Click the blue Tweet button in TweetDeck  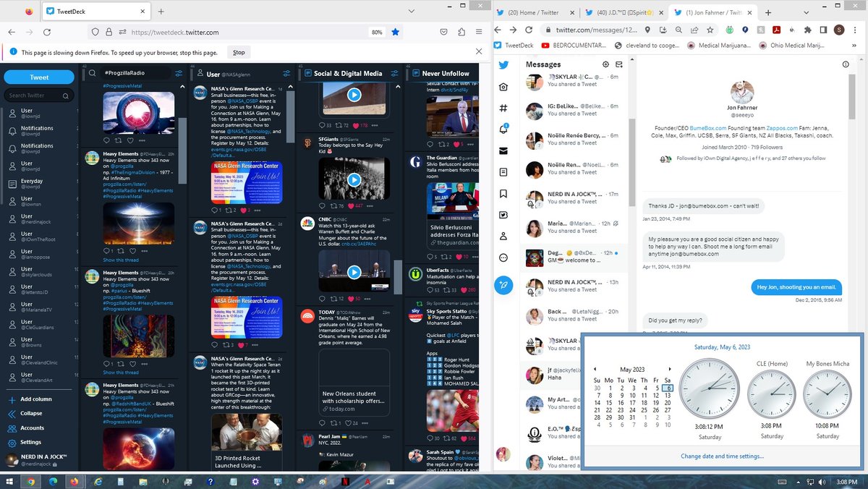(39, 77)
